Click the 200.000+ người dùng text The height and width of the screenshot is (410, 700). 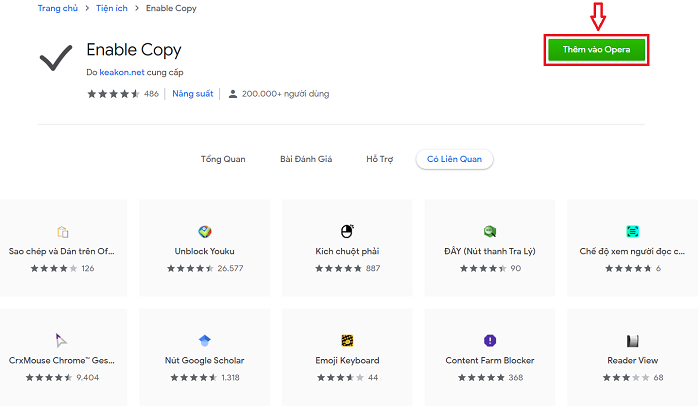[x=285, y=94]
